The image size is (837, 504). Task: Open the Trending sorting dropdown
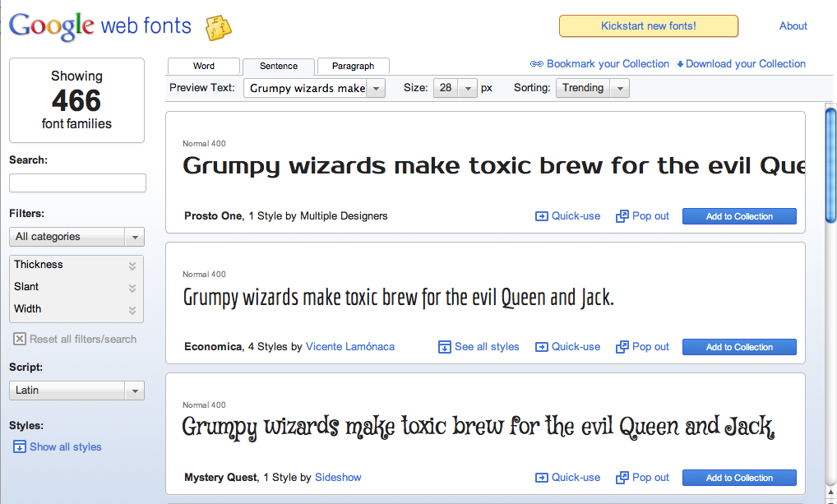593,88
